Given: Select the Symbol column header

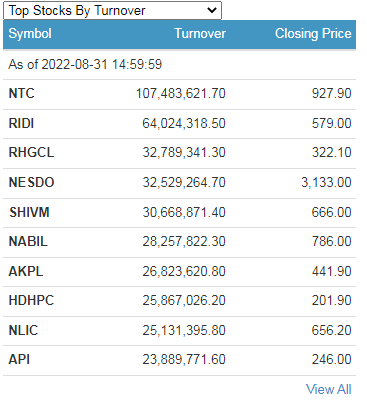Looking at the screenshot, I should pyautogui.click(x=30, y=34).
